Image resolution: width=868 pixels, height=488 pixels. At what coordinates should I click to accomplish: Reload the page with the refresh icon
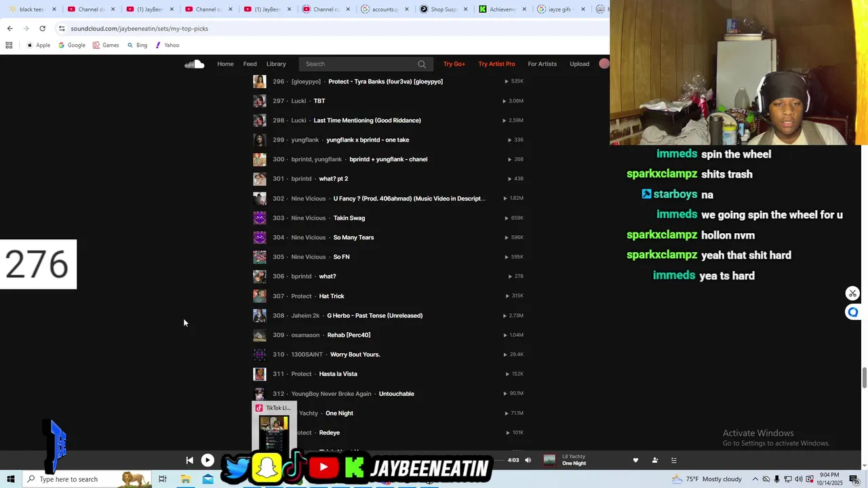click(x=42, y=28)
